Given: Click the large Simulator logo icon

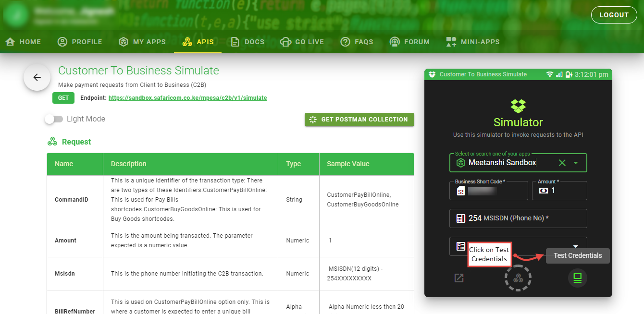Looking at the screenshot, I should tap(518, 106).
